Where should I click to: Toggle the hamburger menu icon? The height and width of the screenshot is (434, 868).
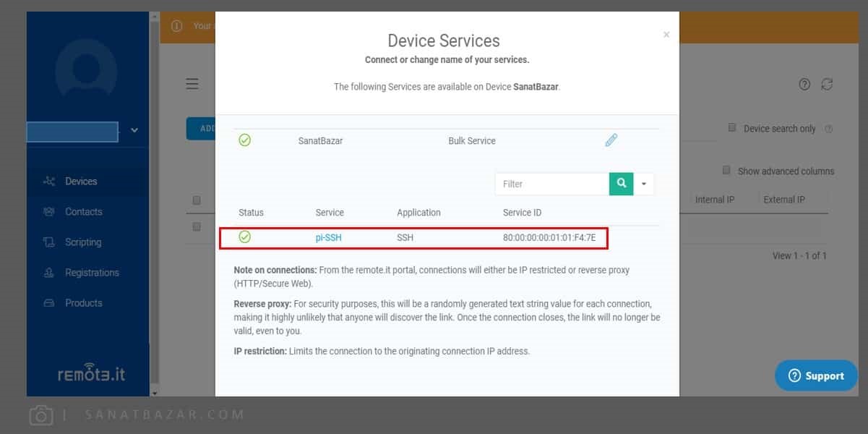[192, 84]
